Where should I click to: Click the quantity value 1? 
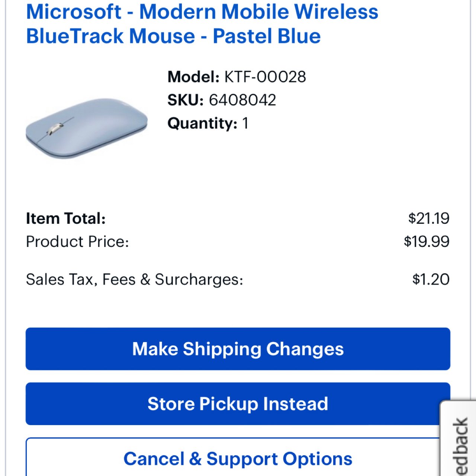(245, 123)
